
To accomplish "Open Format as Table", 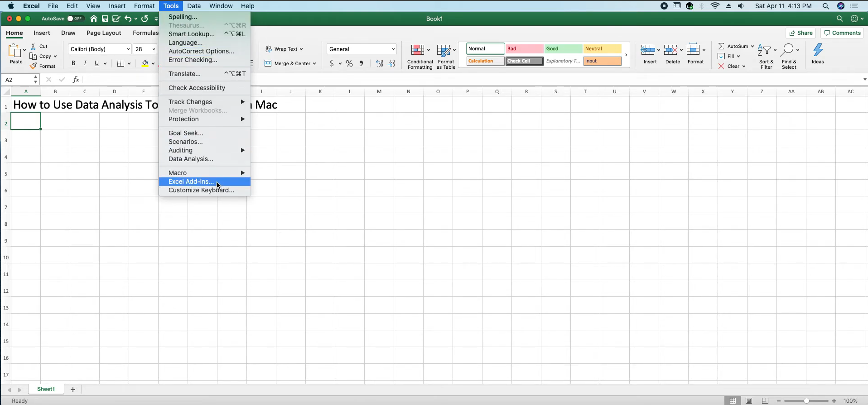I will (x=446, y=57).
